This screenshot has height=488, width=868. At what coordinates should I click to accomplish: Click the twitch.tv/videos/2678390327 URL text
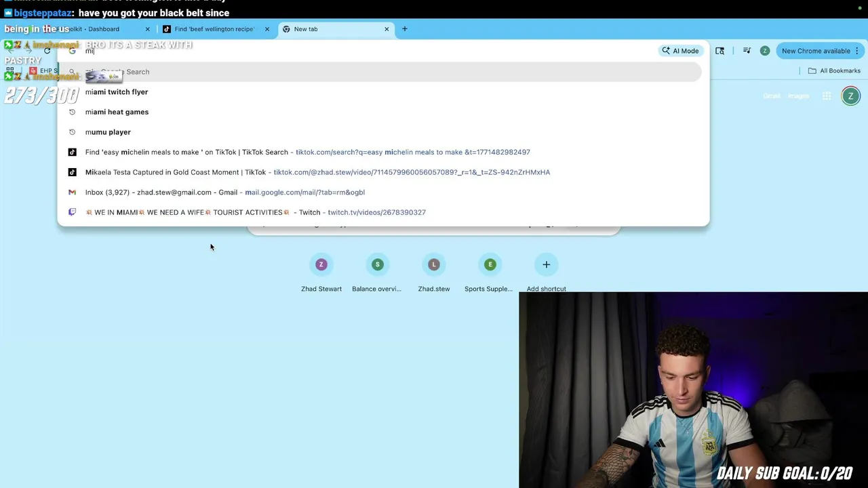point(376,213)
